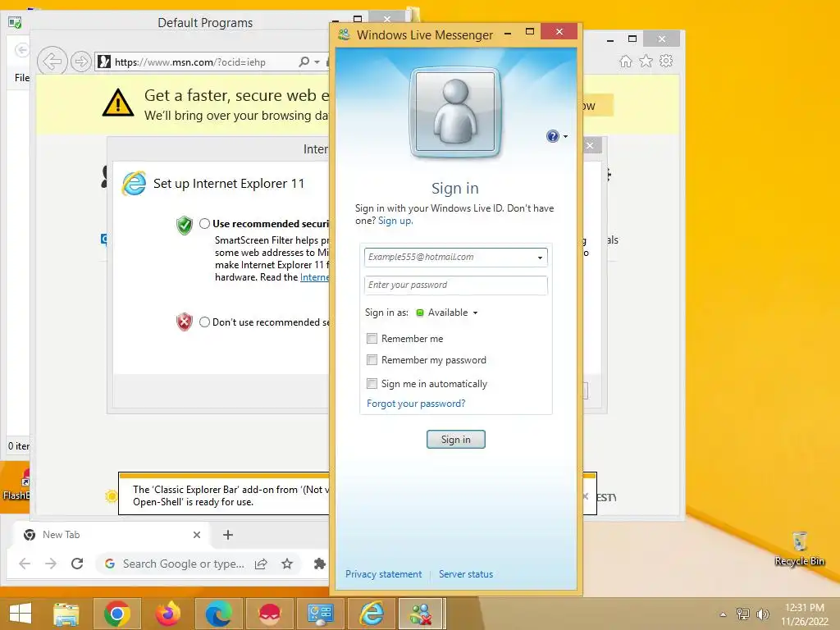Open the Privacy statement link
The height and width of the screenshot is (630, 840).
[x=384, y=573]
